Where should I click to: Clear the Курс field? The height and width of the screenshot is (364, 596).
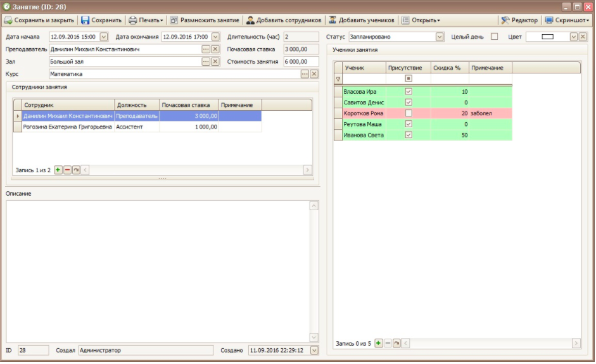pyautogui.click(x=314, y=74)
